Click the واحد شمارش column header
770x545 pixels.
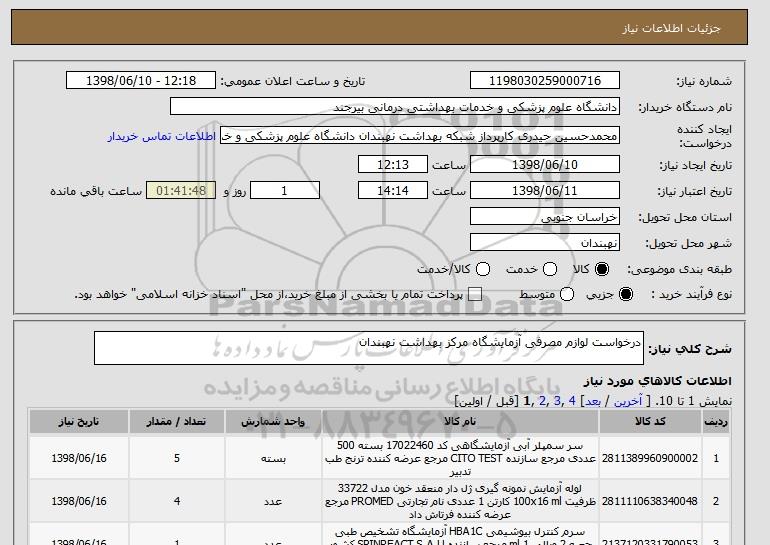point(273,422)
